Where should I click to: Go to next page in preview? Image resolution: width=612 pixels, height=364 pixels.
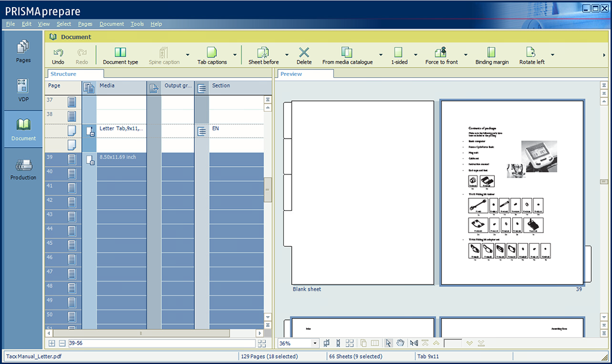click(470, 343)
